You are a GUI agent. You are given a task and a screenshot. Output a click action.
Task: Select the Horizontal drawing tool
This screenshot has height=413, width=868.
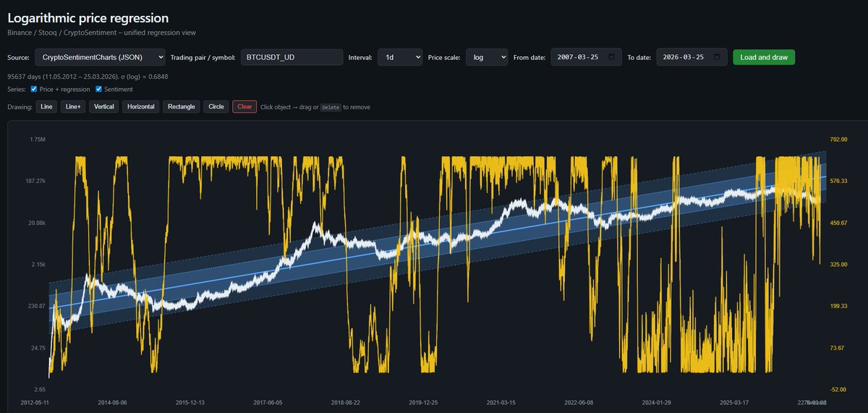tap(141, 106)
